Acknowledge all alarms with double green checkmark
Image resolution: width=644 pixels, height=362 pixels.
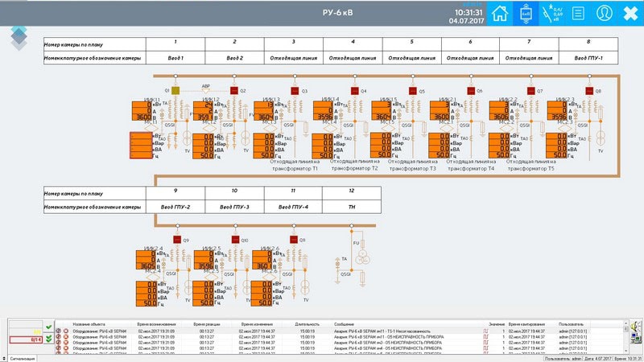coord(49,339)
